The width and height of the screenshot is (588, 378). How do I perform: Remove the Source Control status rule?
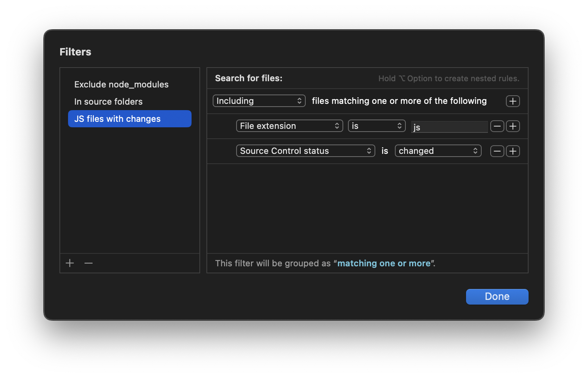click(x=497, y=151)
